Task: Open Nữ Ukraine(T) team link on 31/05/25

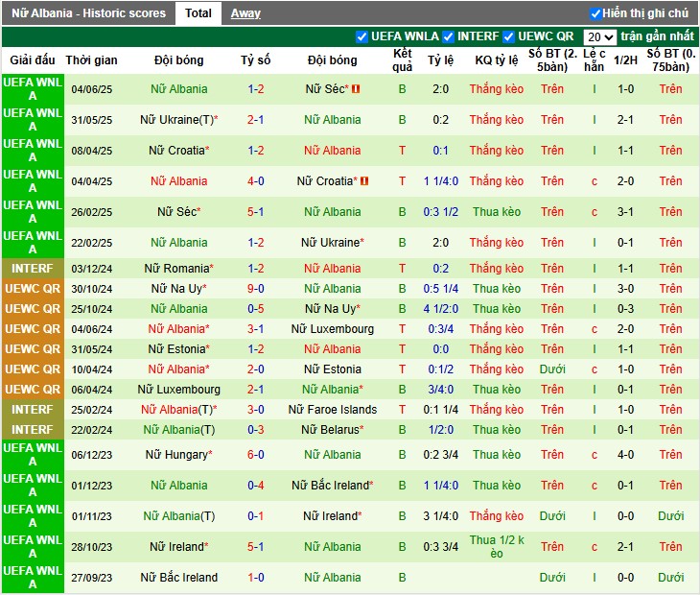Action: pyautogui.click(x=176, y=120)
